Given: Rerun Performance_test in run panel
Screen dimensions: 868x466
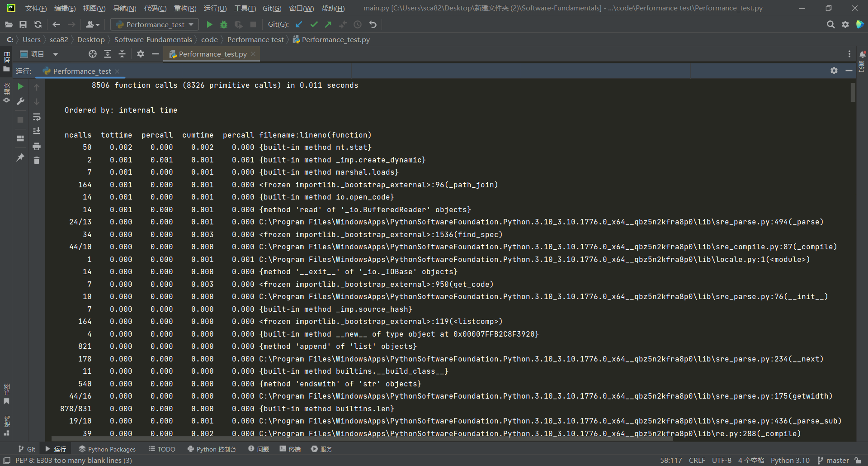Looking at the screenshot, I should click(20, 86).
